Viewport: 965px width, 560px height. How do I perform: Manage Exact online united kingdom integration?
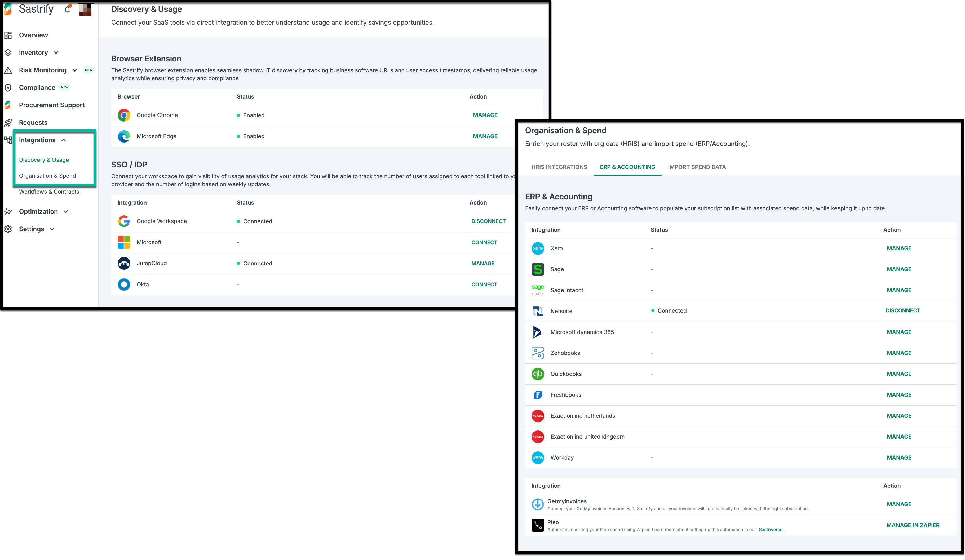[899, 437]
